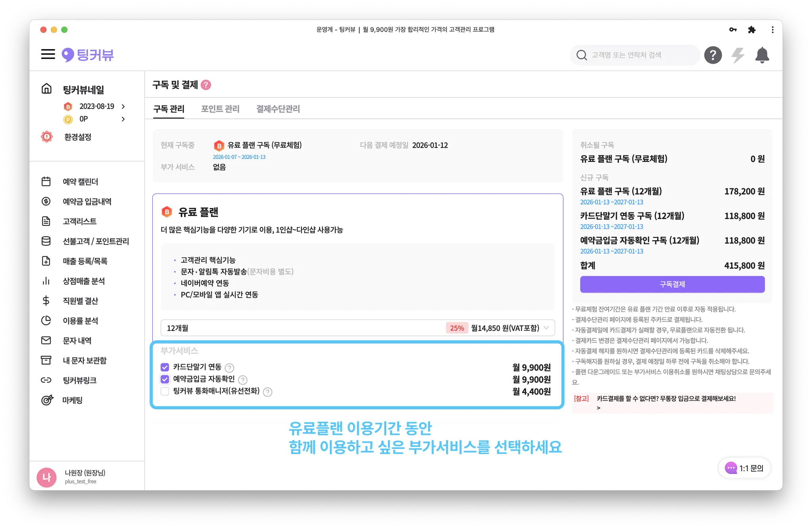This screenshot has width=812, height=529.
Task: Open 환경설정 gear icon in sidebar
Action: coord(47,137)
